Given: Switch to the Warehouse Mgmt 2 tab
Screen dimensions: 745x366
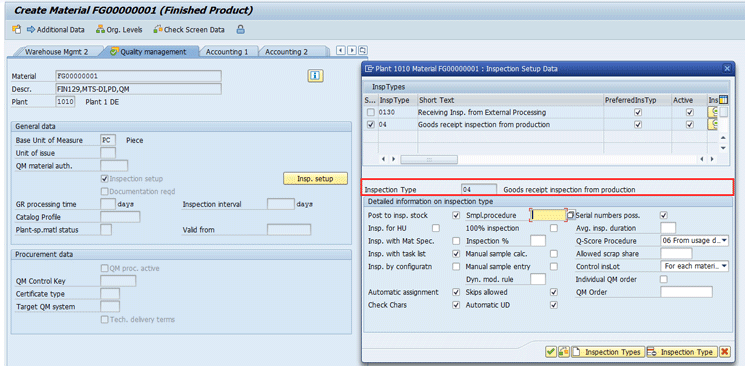Looking at the screenshot, I should (57, 52).
